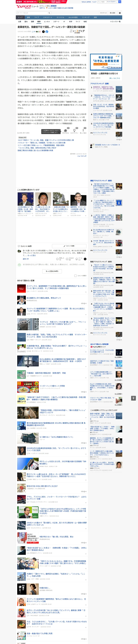React with わかりやすい lightbulb icon
The height and width of the screenshot is (644, 138).
coord(74,131)
